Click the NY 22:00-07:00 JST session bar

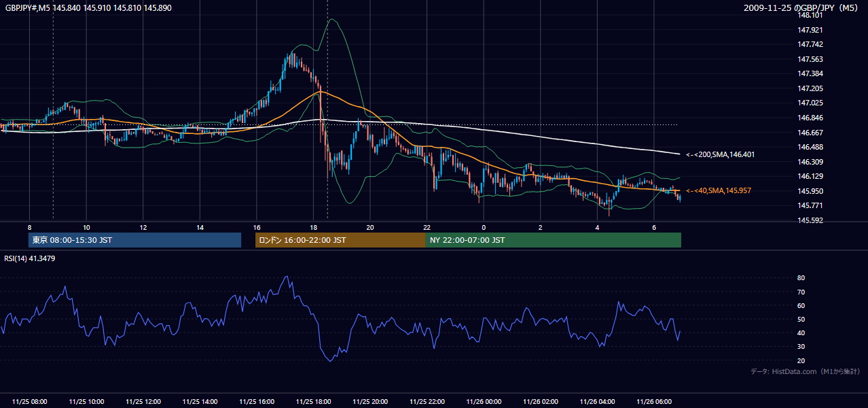(554, 240)
